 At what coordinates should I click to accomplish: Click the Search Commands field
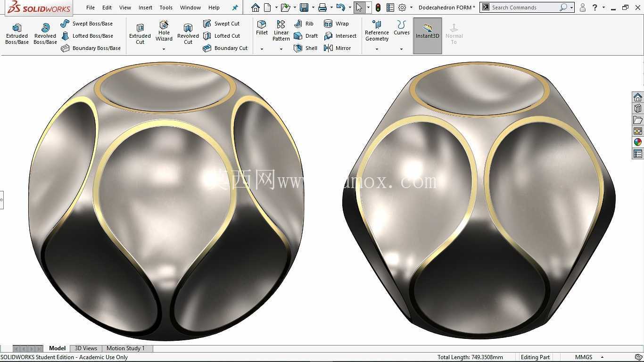click(x=524, y=8)
